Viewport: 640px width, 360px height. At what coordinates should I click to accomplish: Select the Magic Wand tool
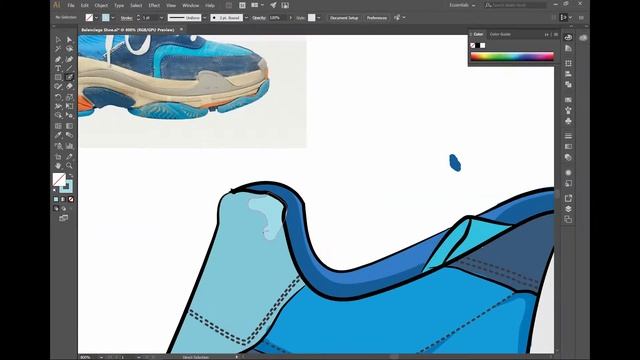click(58, 49)
